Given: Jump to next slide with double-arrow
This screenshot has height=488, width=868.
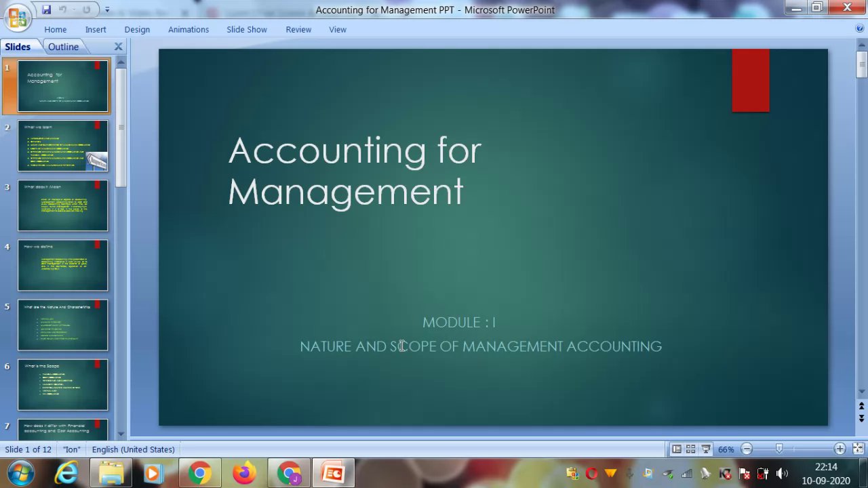Looking at the screenshot, I should pyautogui.click(x=861, y=418).
